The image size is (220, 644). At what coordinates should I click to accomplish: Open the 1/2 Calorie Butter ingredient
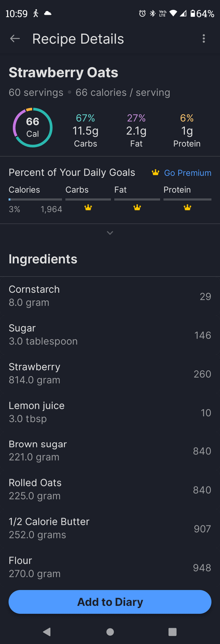coord(110,528)
